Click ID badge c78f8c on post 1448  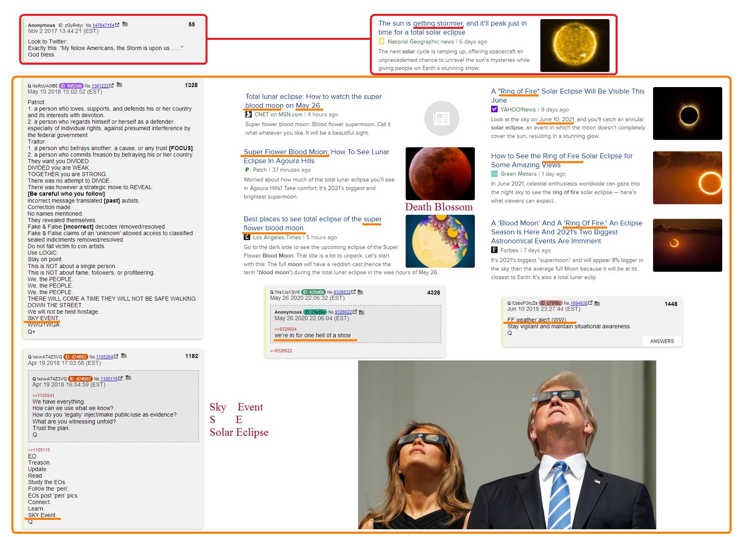tap(551, 303)
